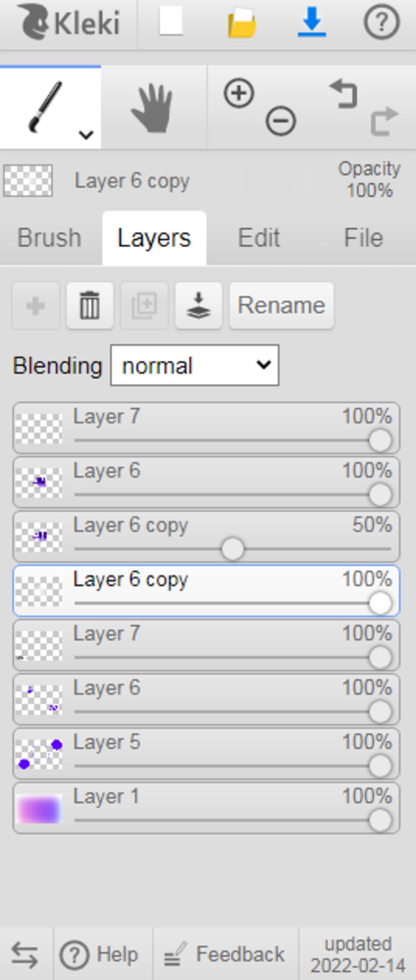Click the Rename button
The image size is (416, 980).
(x=282, y=306)
